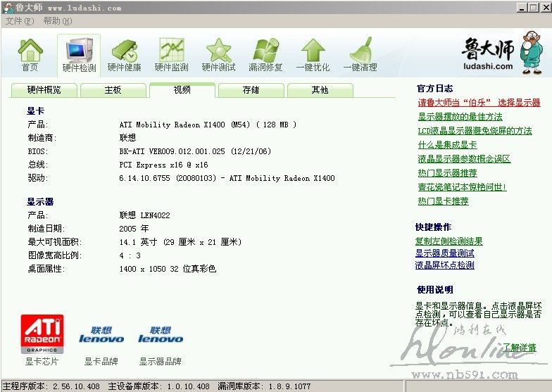Launch the 漏洞修复 vulnerability repair icon

pos(265,51)
